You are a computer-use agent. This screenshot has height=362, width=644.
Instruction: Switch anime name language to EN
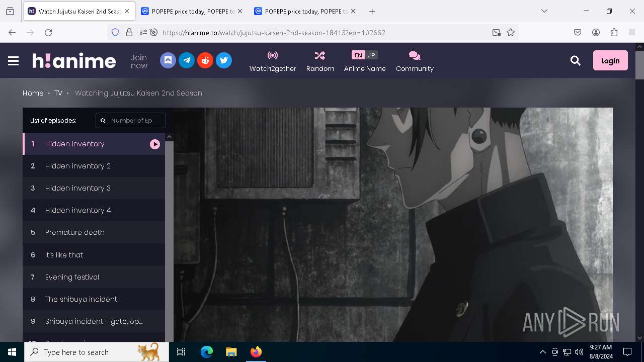click(358, 55)
